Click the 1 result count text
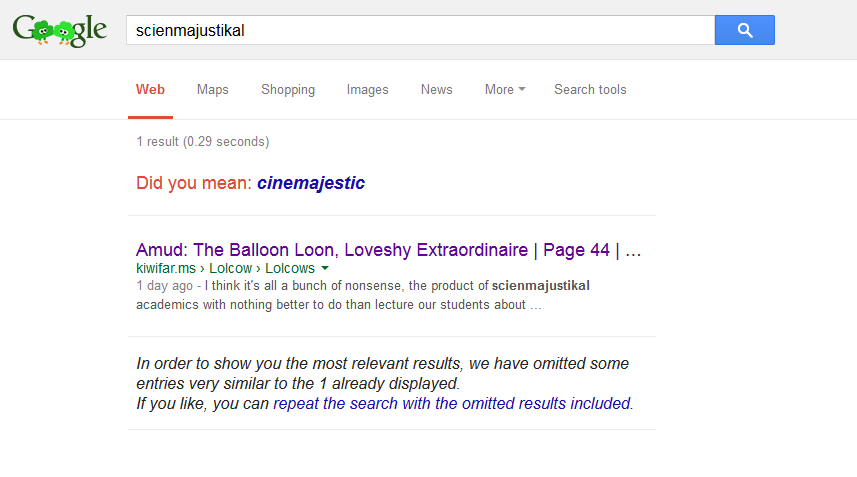 [203, 142]
